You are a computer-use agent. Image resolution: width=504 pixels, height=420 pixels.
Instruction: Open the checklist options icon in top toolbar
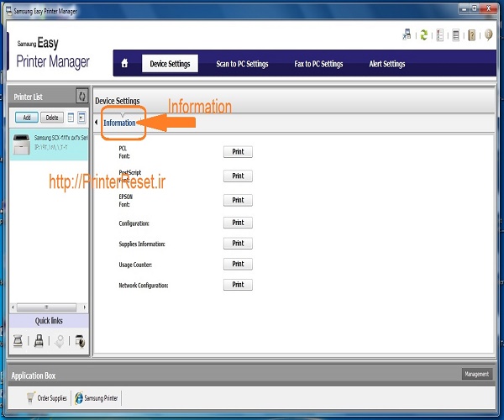[x=439, y=35]
